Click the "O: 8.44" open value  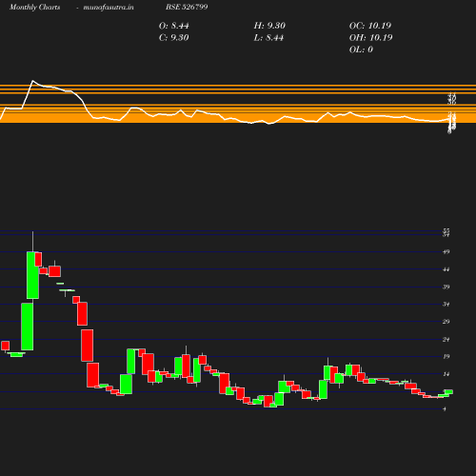[x=174, y=26]
